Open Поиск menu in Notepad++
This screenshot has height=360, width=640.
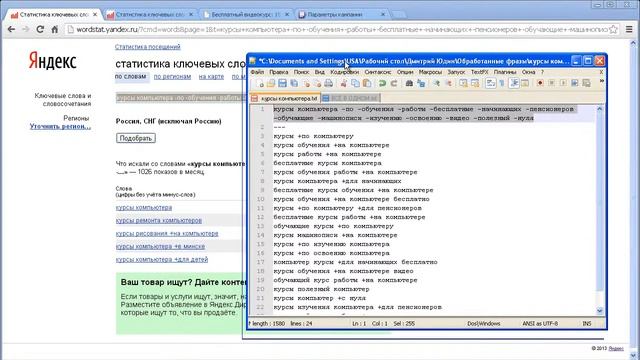pos(301,72)
